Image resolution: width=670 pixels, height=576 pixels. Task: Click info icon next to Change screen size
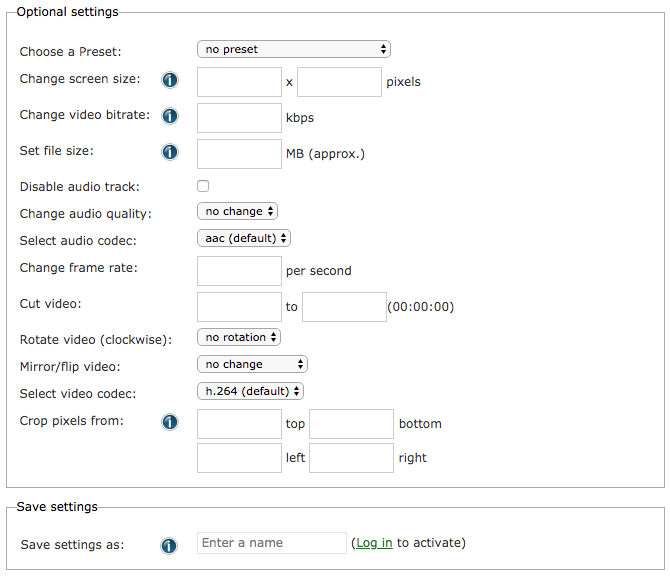170,81
